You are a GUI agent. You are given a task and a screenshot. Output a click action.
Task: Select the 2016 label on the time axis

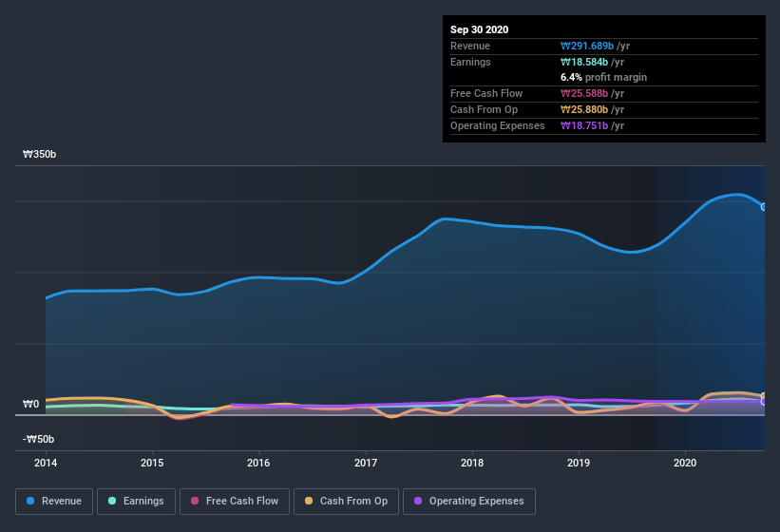(x=258, y=463)
